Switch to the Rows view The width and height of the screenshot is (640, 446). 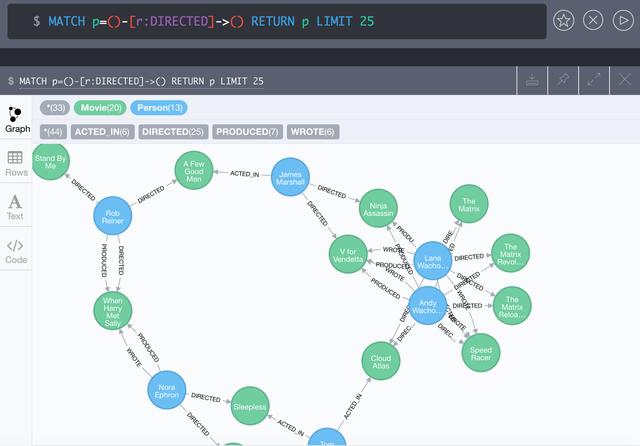coord(16,163)
